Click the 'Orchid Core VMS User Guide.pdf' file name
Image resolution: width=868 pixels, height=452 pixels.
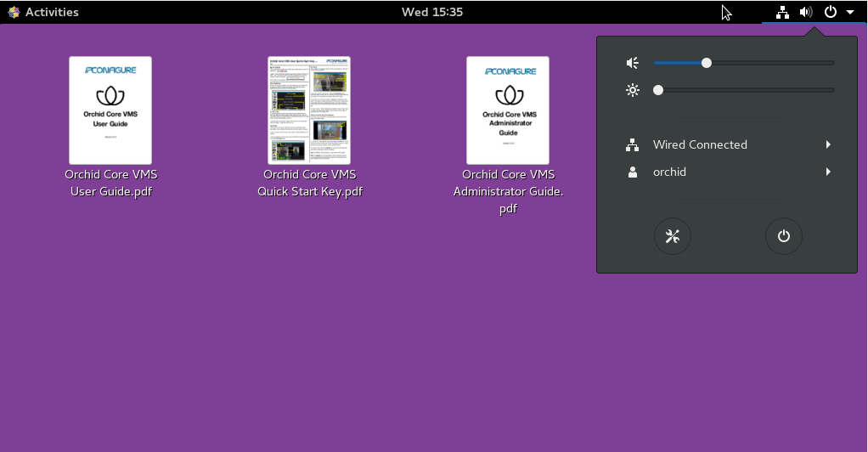click(x=110, y=183)
